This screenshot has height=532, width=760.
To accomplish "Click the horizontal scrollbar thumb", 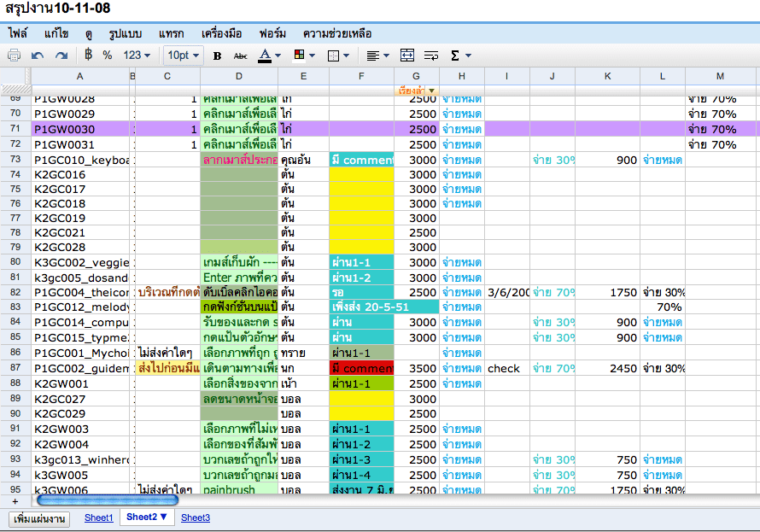I will point(108,500).
